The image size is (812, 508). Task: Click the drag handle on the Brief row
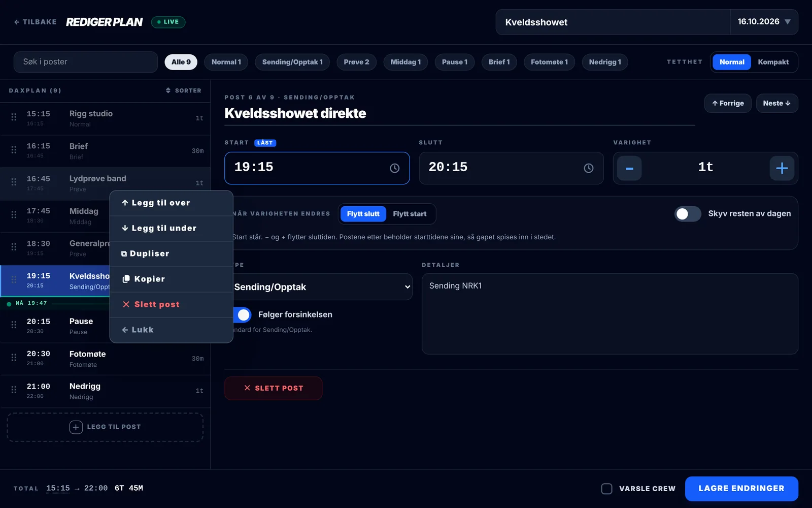pyautogui.click(x=14, y=150)
